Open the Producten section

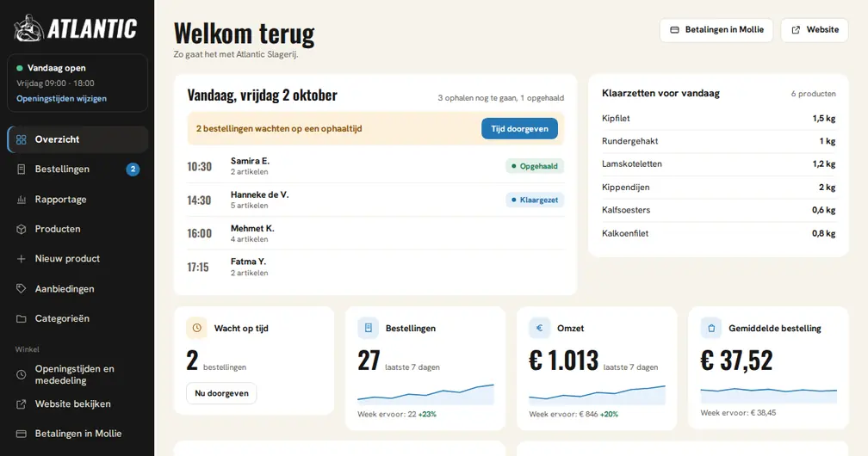[x=77, y=229]
